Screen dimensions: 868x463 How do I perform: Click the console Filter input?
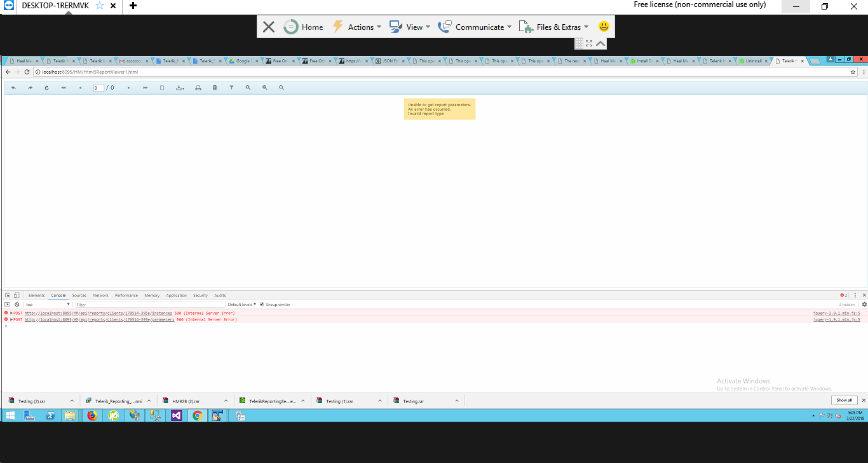pyautogui.click(x=149, y=305)
